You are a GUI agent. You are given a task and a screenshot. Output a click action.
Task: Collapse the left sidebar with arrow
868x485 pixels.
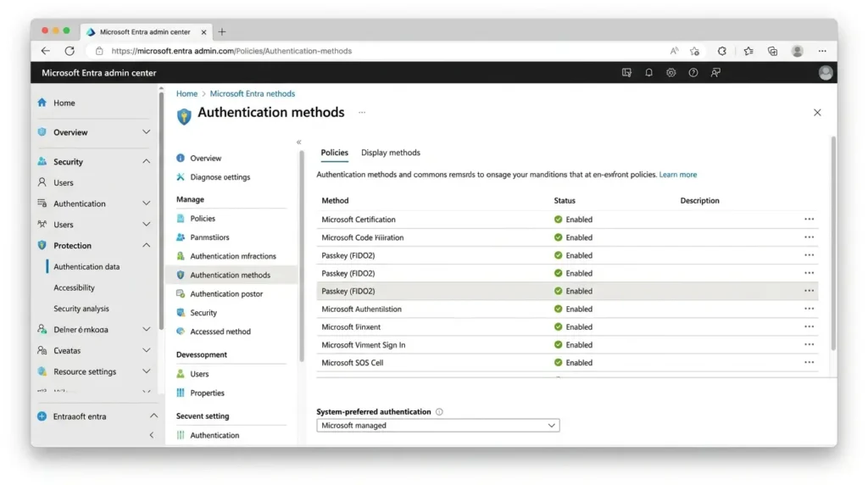point(152,435)
